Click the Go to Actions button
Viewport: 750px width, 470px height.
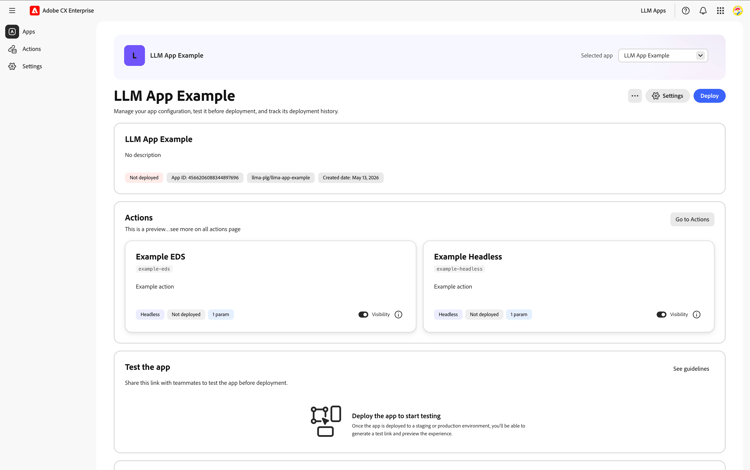[x=692, y=219]
